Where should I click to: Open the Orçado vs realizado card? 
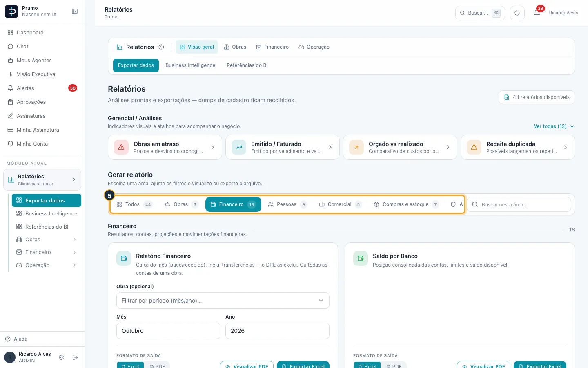(x=400, y=147)
